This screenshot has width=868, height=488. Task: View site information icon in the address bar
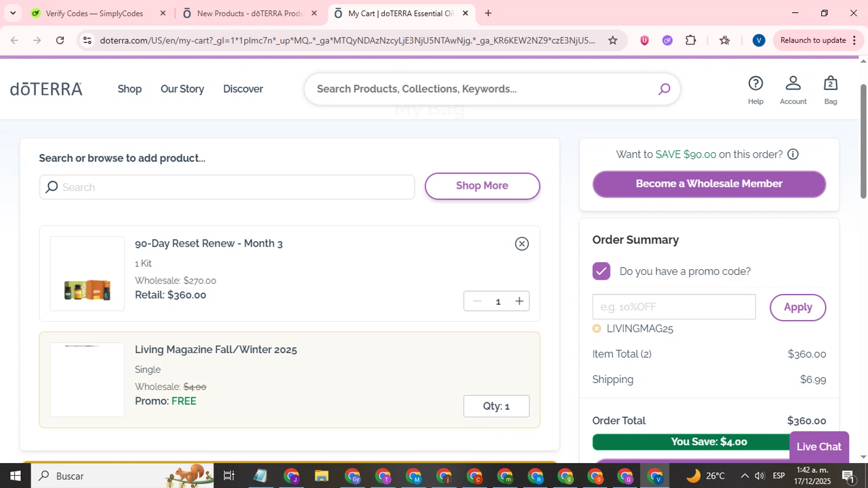87,41
